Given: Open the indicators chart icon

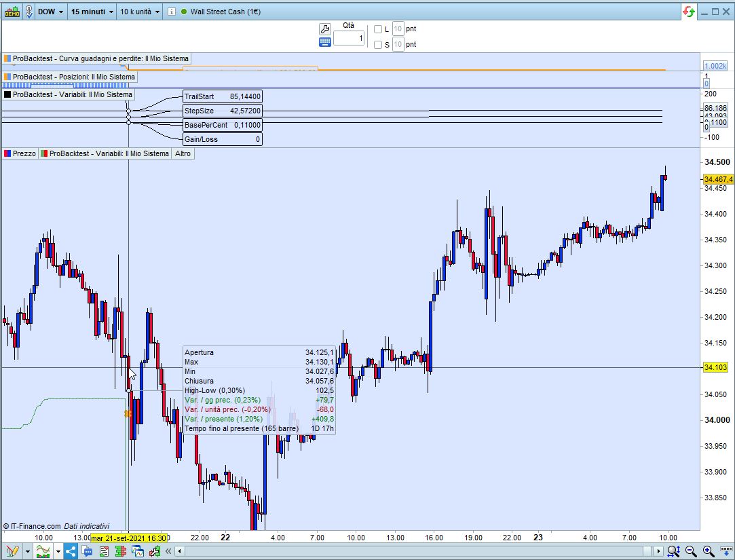Looking at the screenshot, I should 43,551.
